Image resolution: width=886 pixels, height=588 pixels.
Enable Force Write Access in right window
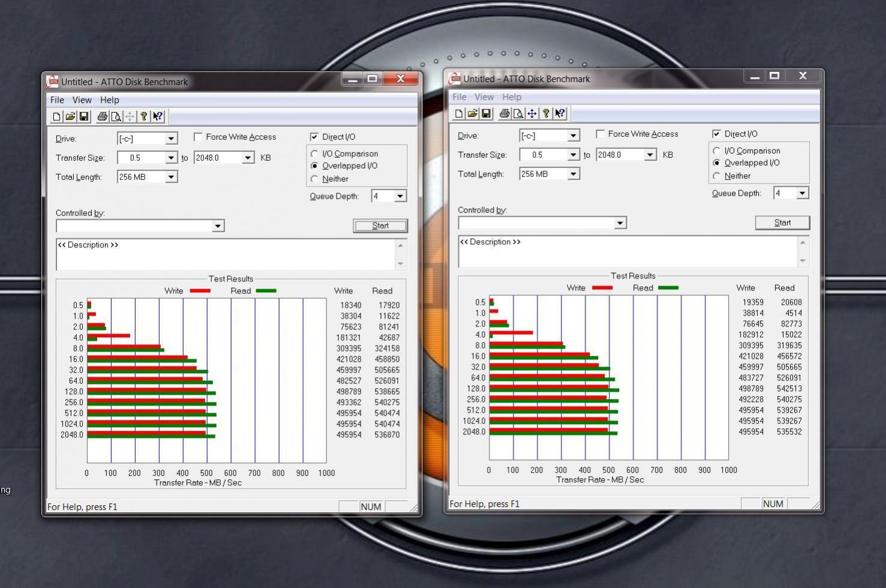pos(600,134)
